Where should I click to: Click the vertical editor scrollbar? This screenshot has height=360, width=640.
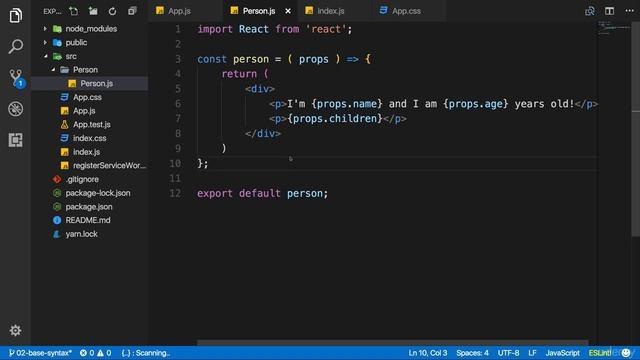[636, 129]
